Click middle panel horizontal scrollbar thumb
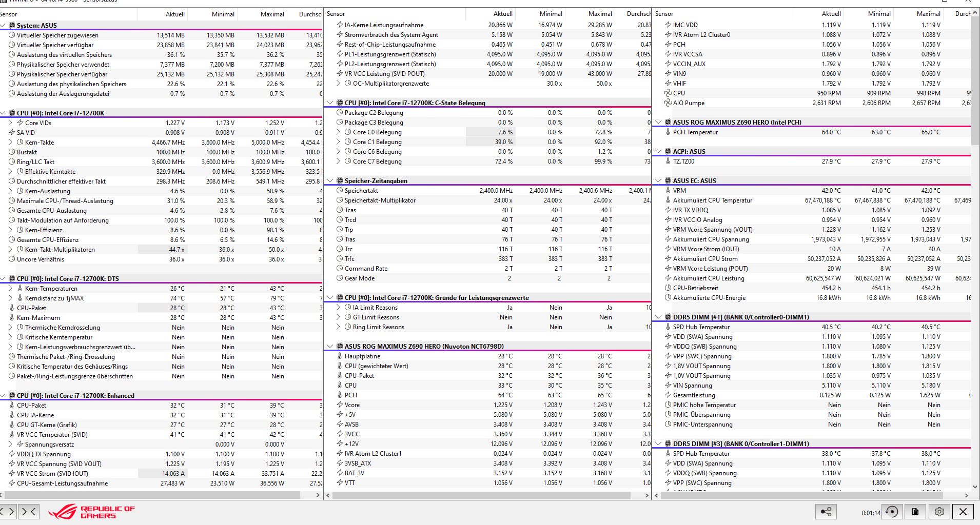 tap(482, 495)
